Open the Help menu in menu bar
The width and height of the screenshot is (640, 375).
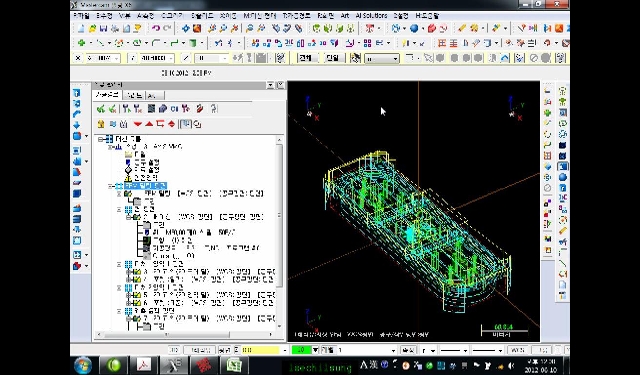pos(427,16)
